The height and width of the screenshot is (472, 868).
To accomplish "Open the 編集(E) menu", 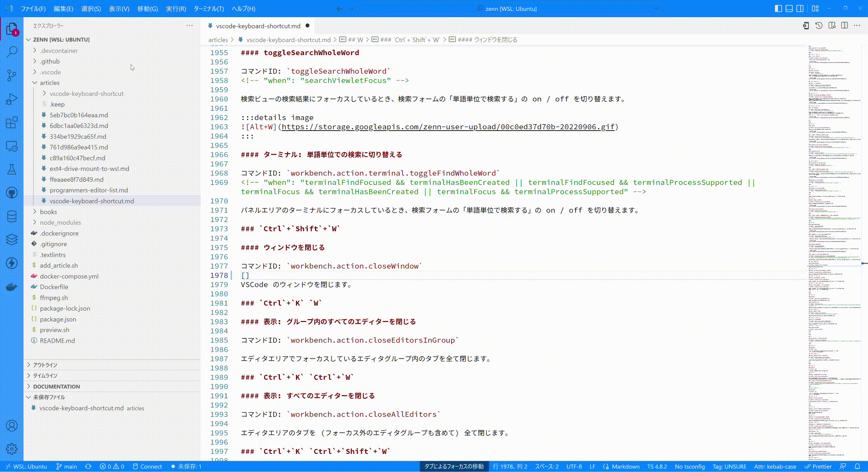I will pyautogui.click(x=63, y=9).
